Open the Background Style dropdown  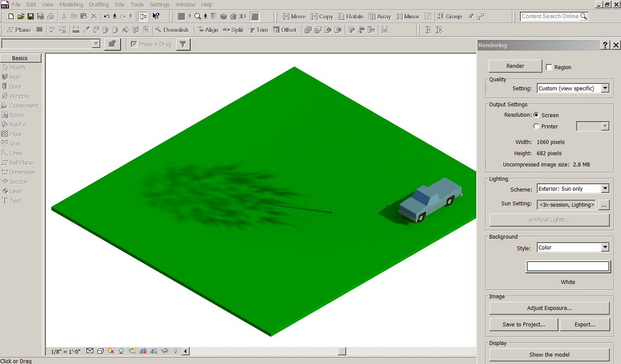pos(605,248)
